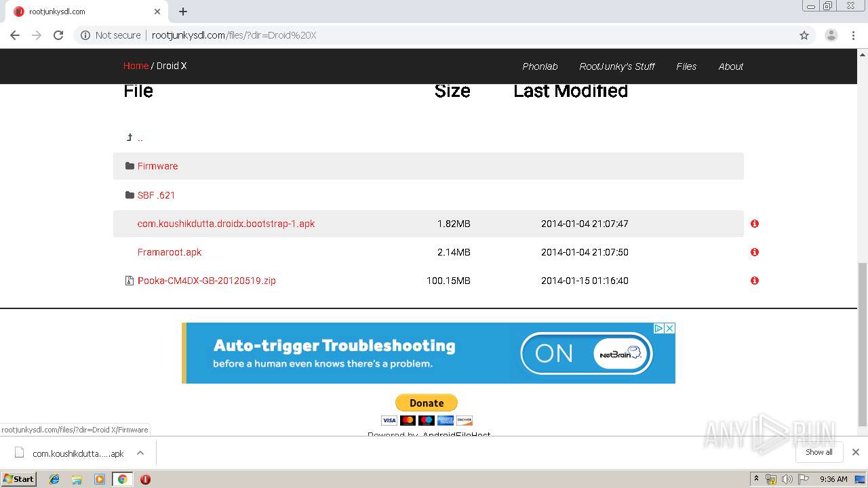868x488 pixels.
Task: Open the Files menu item
Action: 686,66
